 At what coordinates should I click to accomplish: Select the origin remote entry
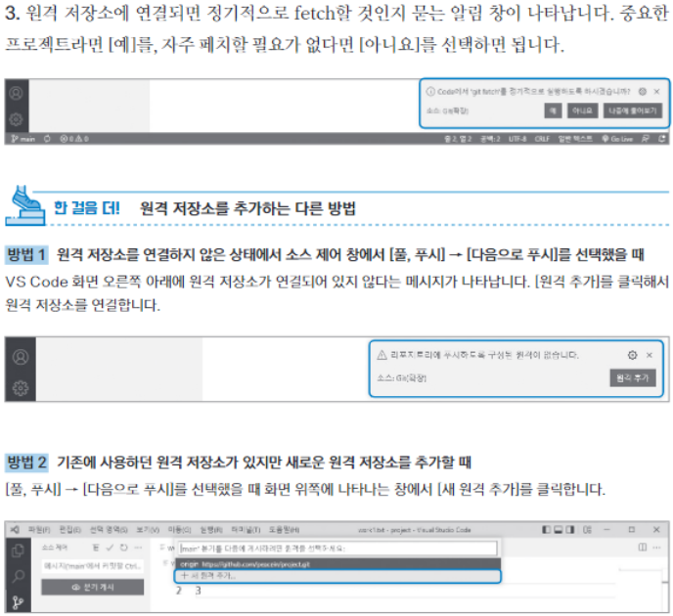pos(337,564)
